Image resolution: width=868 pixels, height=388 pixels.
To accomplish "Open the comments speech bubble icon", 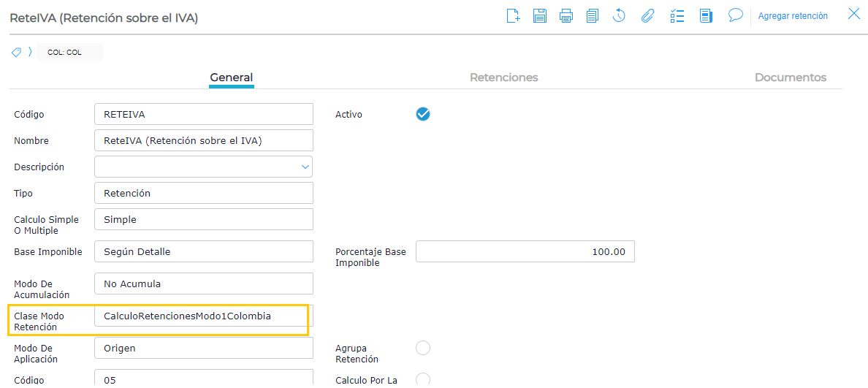I will click(735, 15).
